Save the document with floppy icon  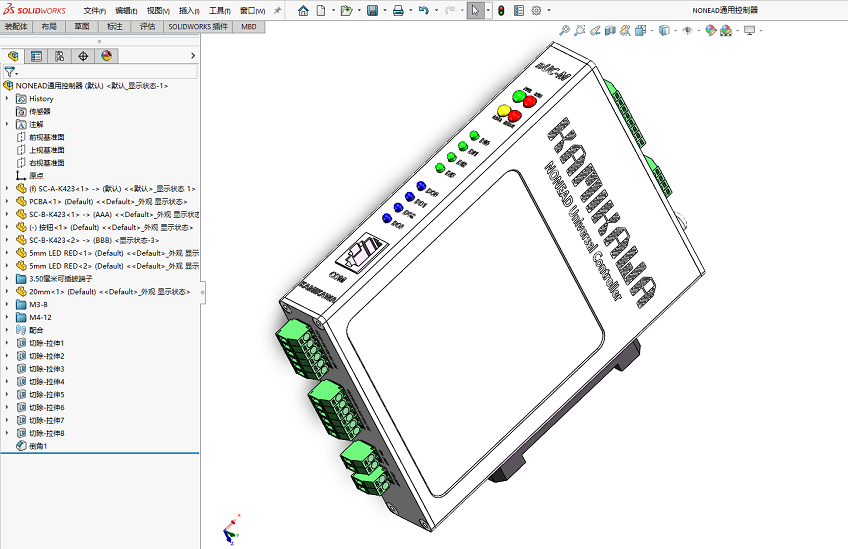tap(373, 10)
